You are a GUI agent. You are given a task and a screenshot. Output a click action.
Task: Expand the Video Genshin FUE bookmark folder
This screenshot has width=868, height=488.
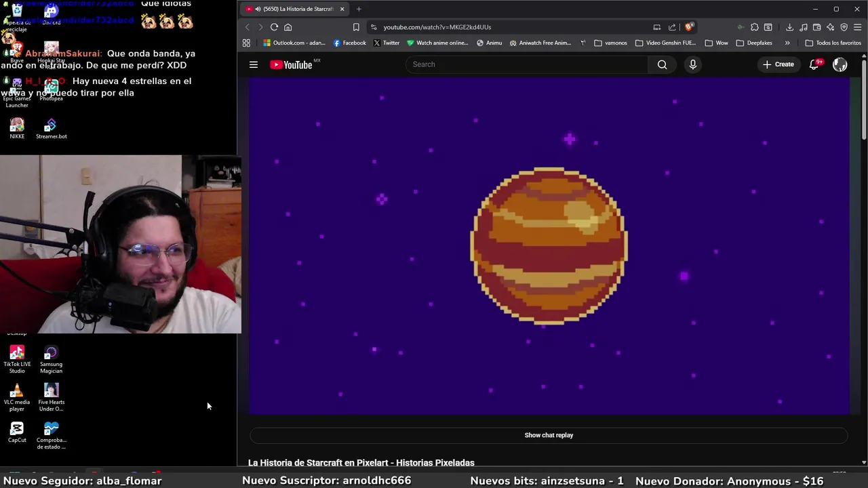pos(666,43)
